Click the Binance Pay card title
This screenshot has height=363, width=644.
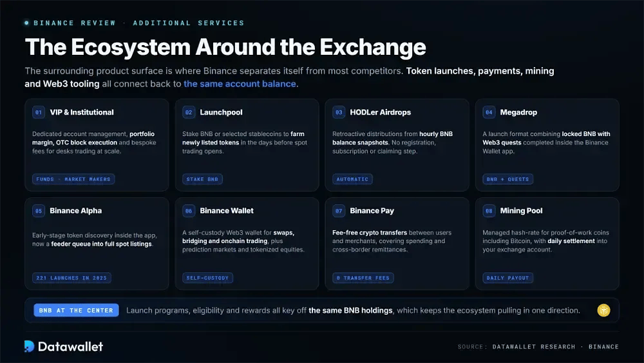coord(372,211)
